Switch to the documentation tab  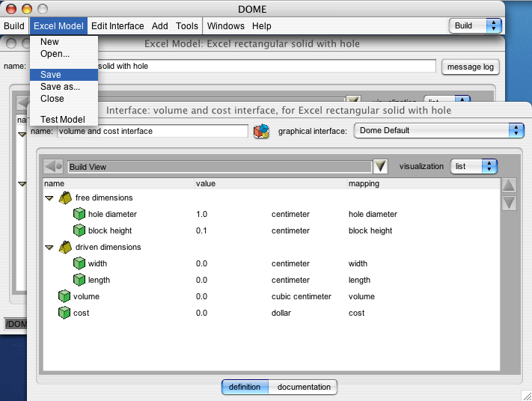[304, 387]
